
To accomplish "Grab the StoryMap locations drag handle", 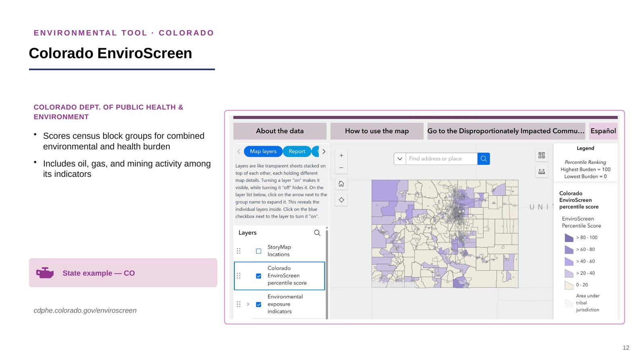I will [239, 251].
